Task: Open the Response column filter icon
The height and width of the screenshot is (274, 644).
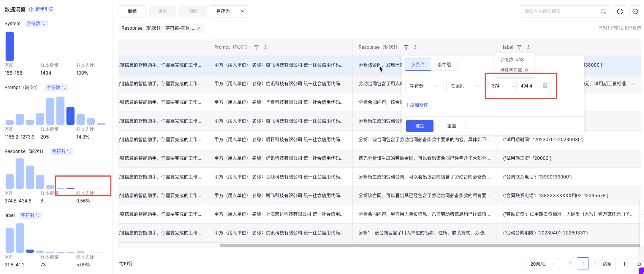Action: [406, 47]
